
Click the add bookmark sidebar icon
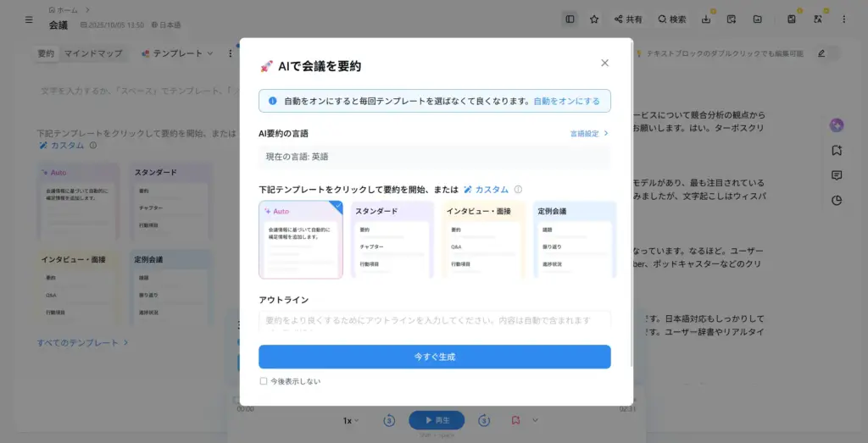[837, 151]
